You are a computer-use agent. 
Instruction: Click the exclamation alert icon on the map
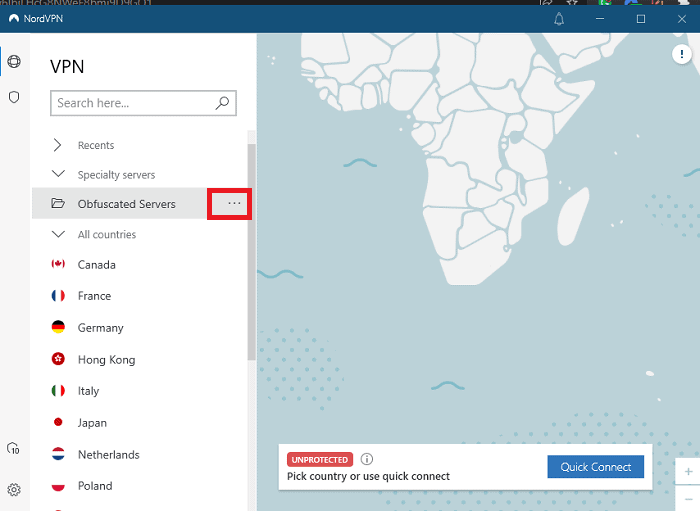tap(683, 55)
